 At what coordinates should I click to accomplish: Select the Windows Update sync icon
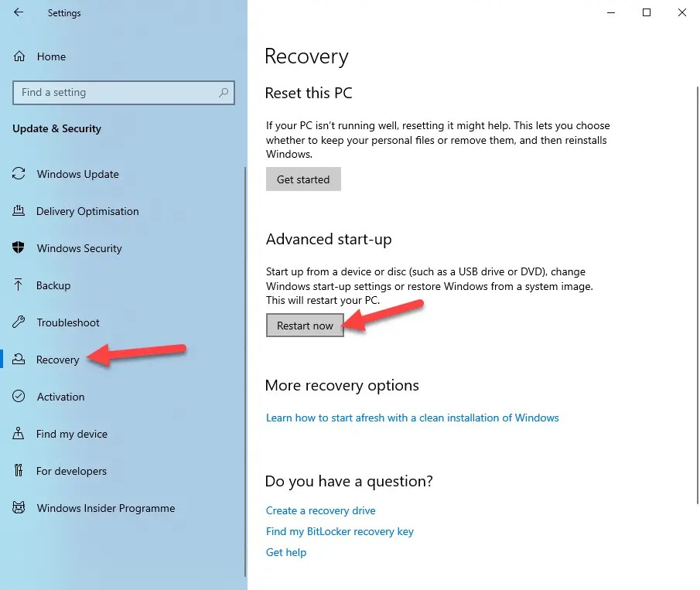coord(19,174)
